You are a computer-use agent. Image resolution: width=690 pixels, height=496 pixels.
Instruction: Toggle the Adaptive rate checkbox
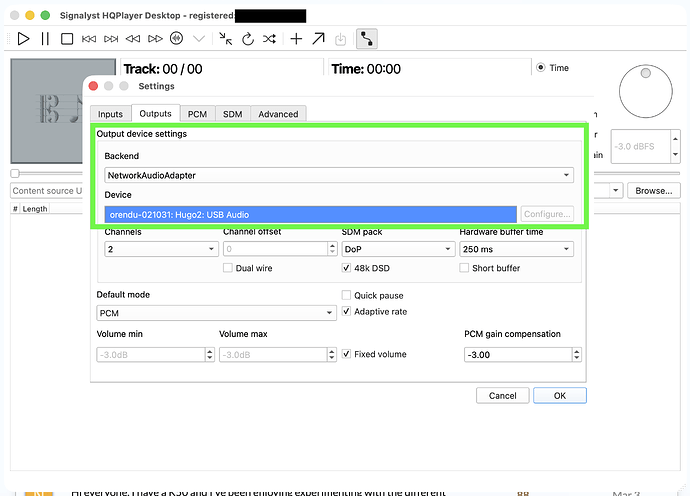pyautogui.click(x=346, y=311)
